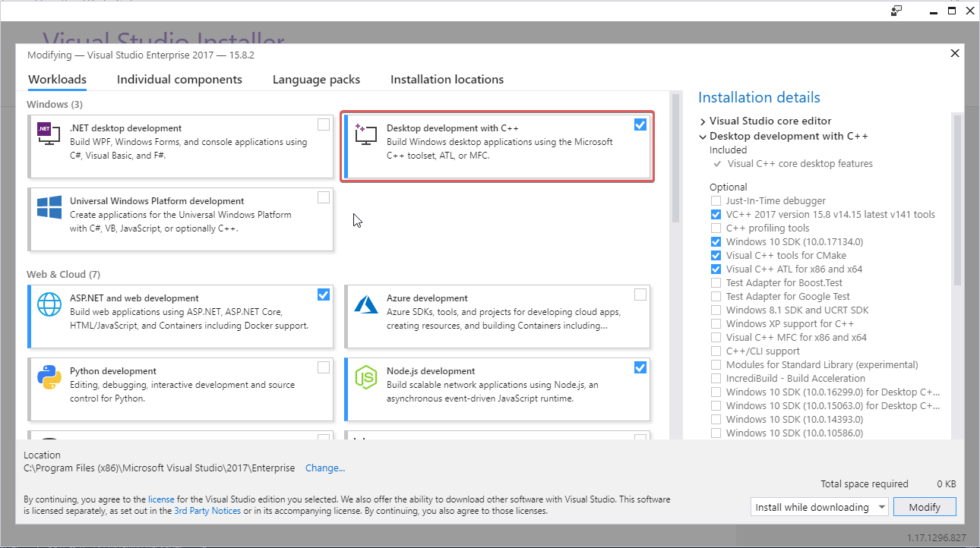Click the Change... location link
980x548 pixels.
pos(325,468)
